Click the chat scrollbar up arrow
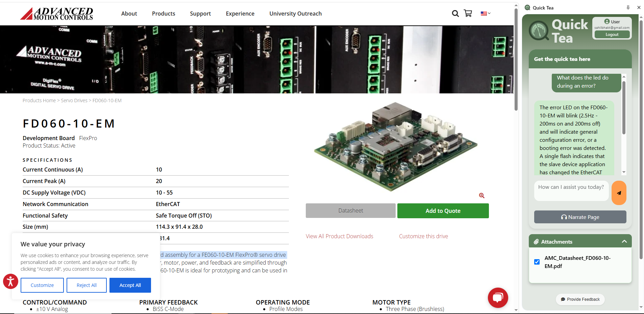 click(624, 76)
